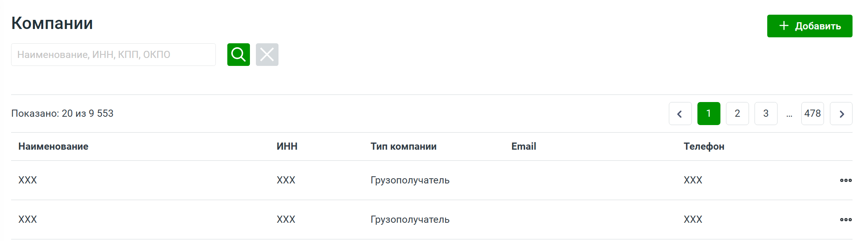868x241 pixels.
Task: Clear the search with the X button
Action: [267, 54]
